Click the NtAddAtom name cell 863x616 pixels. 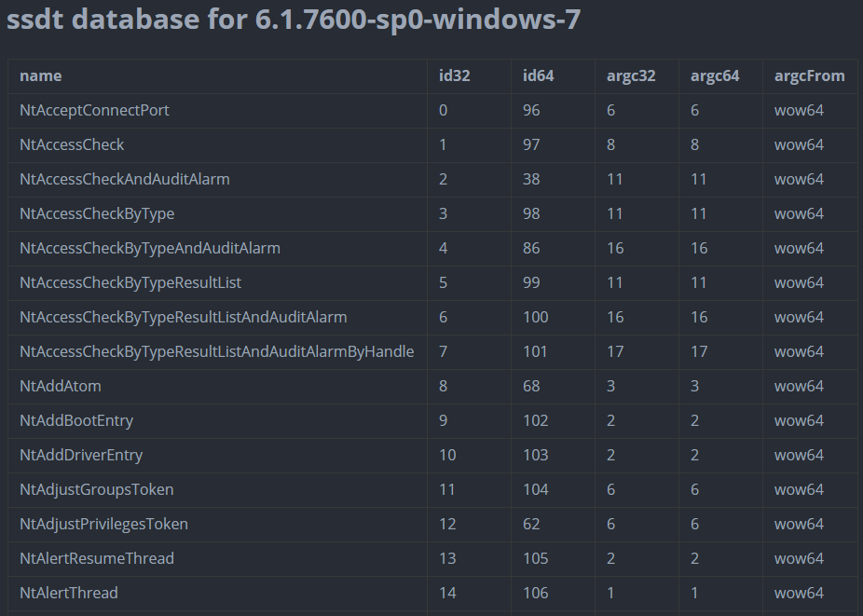click(61, 387)
